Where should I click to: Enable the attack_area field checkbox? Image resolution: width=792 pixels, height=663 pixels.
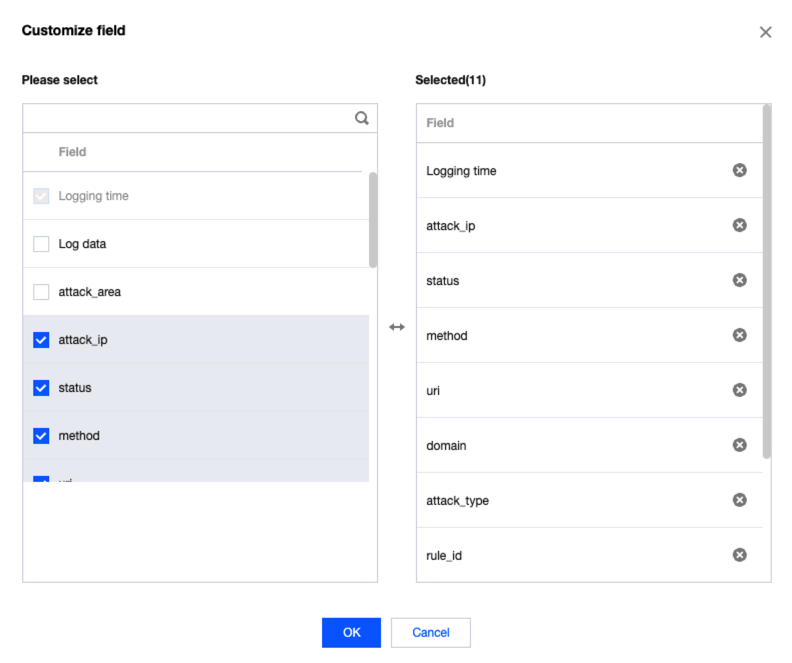click(41, 292)
